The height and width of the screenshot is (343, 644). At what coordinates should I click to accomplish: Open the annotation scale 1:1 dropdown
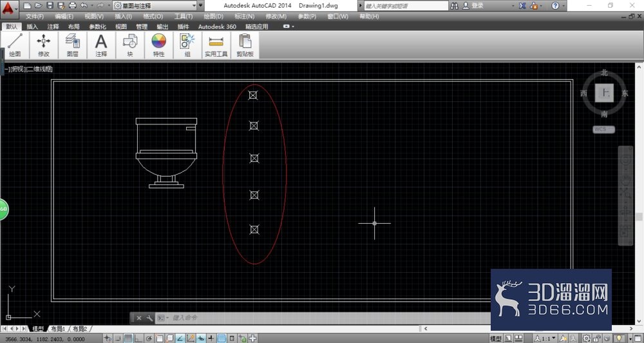(545, 338)
